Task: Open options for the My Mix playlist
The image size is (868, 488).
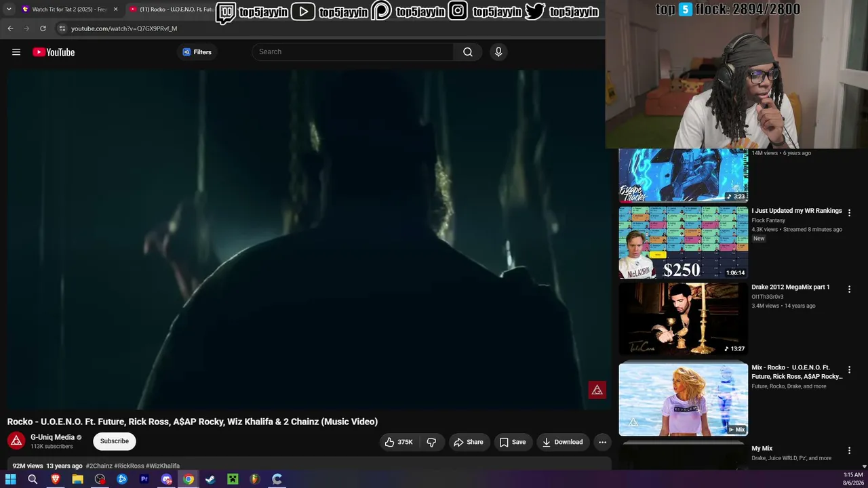Action: pyautogui.click(x=849, y=451)
